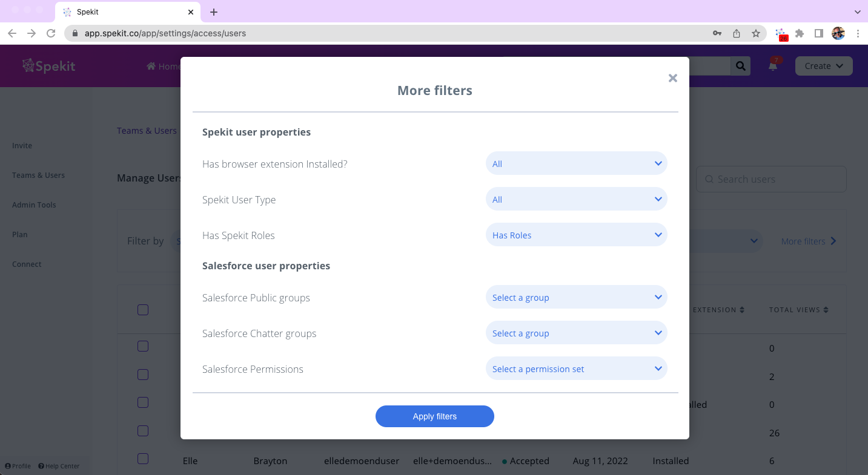Image resolution: width=868 pixels, height=475 pixels.
Task: Open the Chrome profile avatar
Action: point(838,33)
